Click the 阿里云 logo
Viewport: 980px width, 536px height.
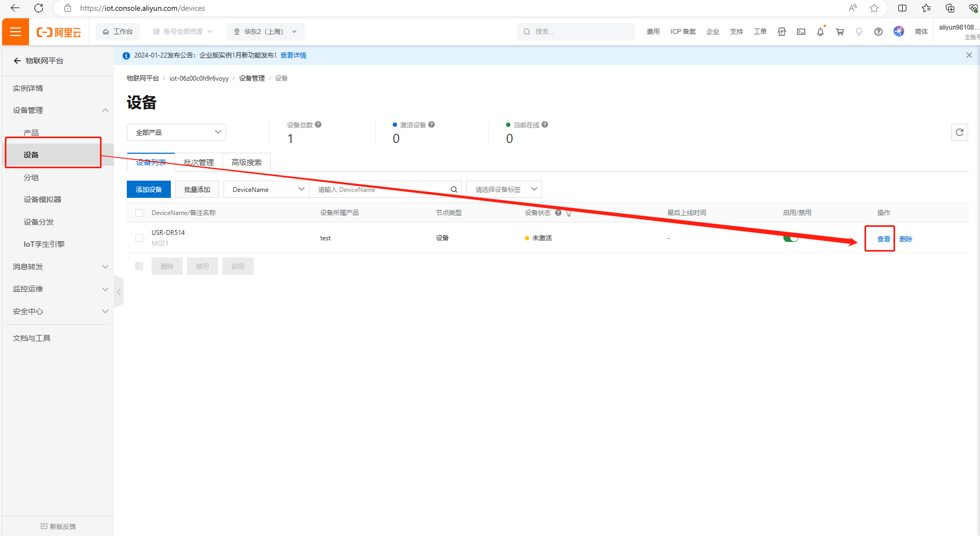59,32
